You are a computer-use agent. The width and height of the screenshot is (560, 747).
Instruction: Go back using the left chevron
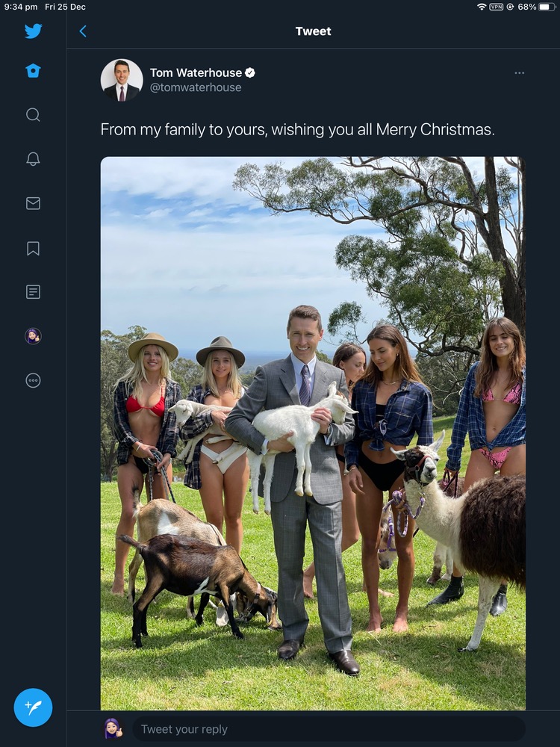[83, 31]
